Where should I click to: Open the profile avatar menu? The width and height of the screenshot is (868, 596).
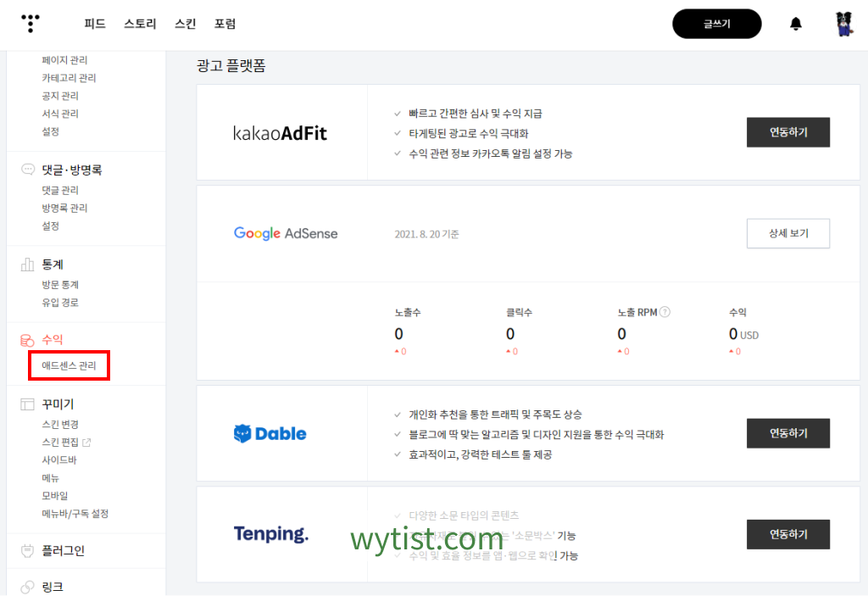pos(843,24)
